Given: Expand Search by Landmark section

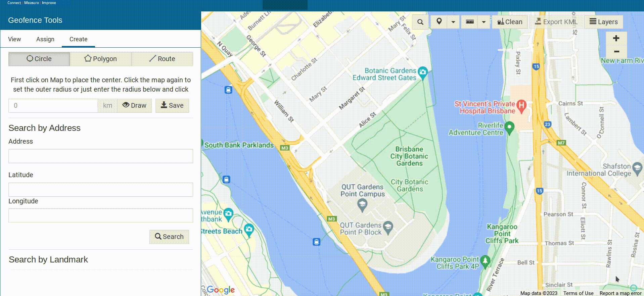Looking at the screenshot, I should click(x=48, y=259).
